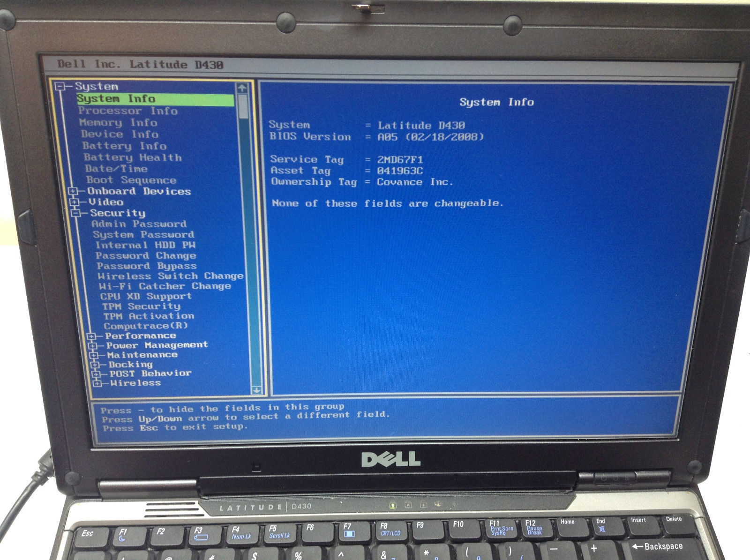Viewport: 750px width, 560px height.
Task: Click the Ownership Tag value Covance Inc.
Action: [415, 182]
